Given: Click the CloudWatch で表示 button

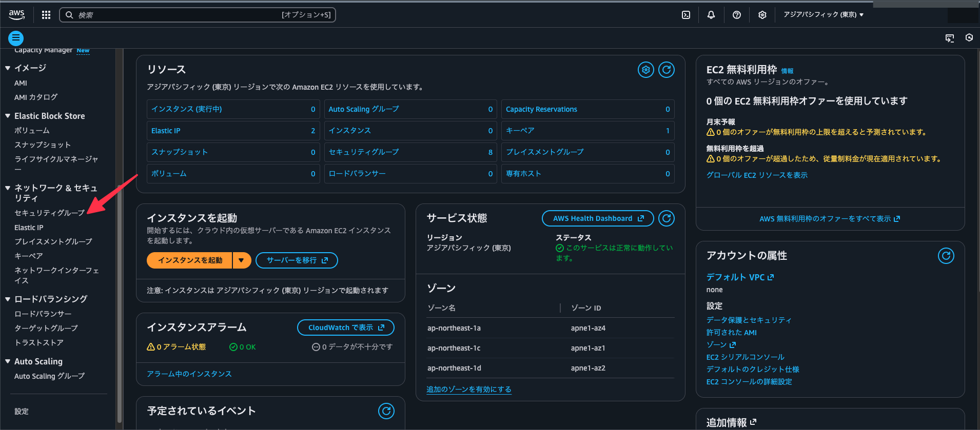Looking at the screenshot, I should pyautogui.click(x=346, y=327).
